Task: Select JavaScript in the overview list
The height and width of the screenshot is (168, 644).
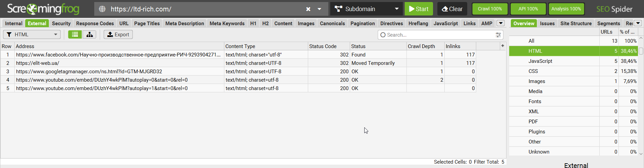Action: pos(573,61)
